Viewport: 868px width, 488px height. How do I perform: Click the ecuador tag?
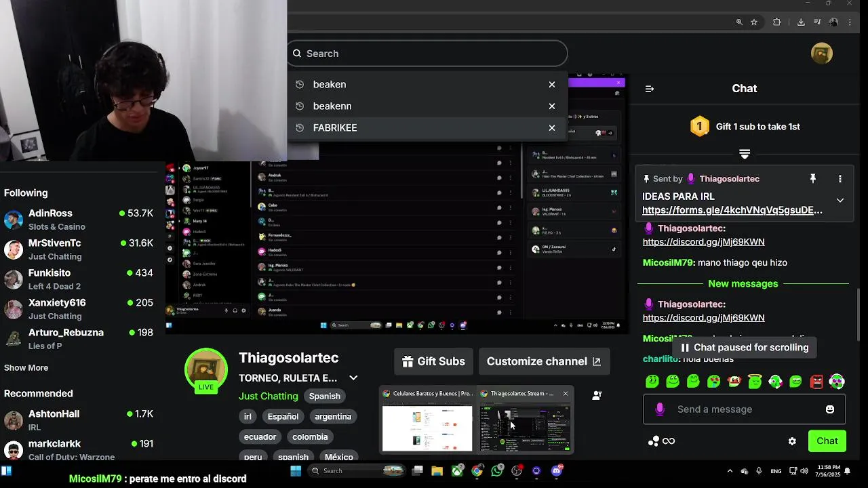[260, 437]
